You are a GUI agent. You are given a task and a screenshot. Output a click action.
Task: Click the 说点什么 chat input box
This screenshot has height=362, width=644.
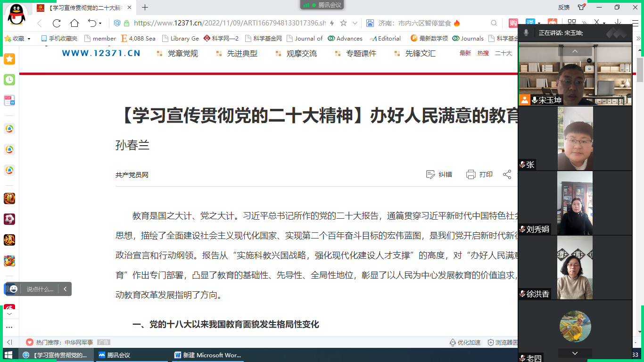point(40,289)
